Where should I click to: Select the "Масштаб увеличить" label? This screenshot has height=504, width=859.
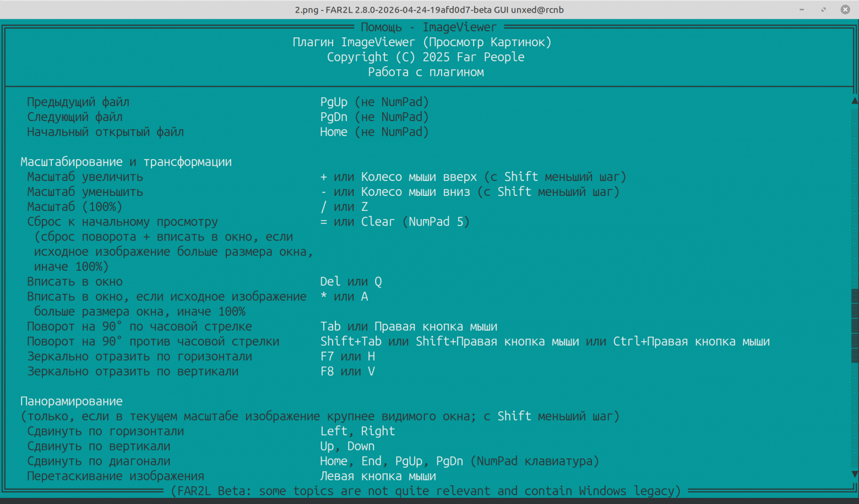pyautogui.click(x=85, y=177)
